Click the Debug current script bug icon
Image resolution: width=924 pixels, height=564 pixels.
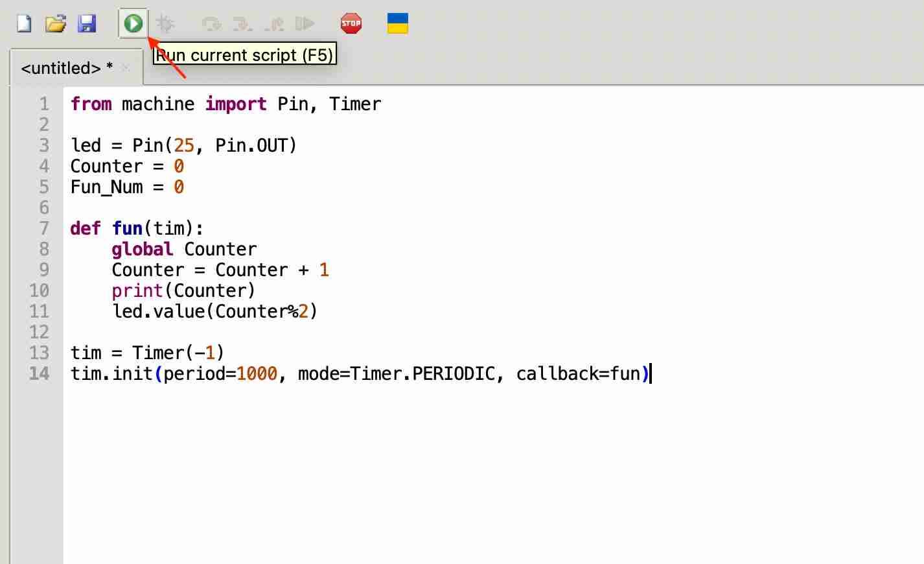pos(166,24)
